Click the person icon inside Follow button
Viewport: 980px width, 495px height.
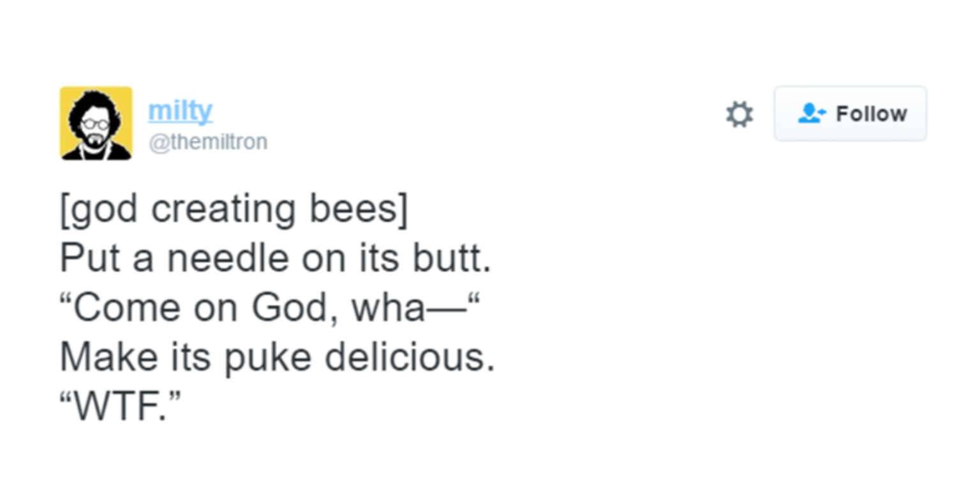[811, 114]
